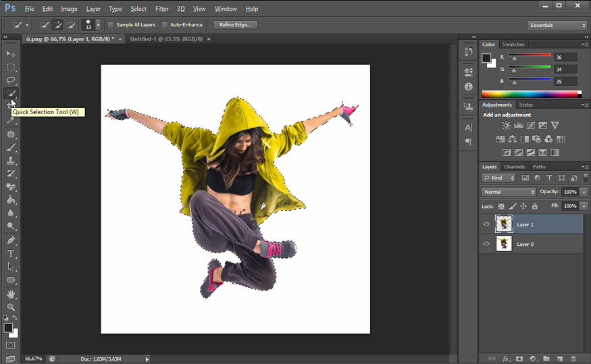The height and width of the screenshot is (364, 591).
Task: Open the brush size picker dropdown
Action: [98, 25]
